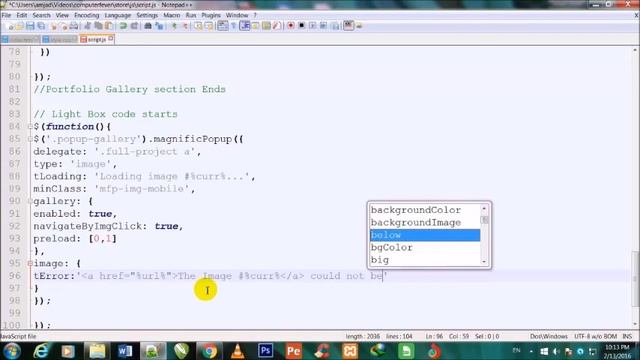
Task: Collapse the fold marker on line 85
Action: point(30,139)
